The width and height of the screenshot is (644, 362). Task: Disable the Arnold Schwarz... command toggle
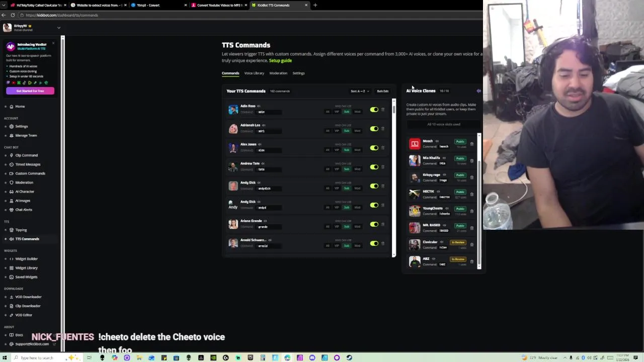click(374, 243)
